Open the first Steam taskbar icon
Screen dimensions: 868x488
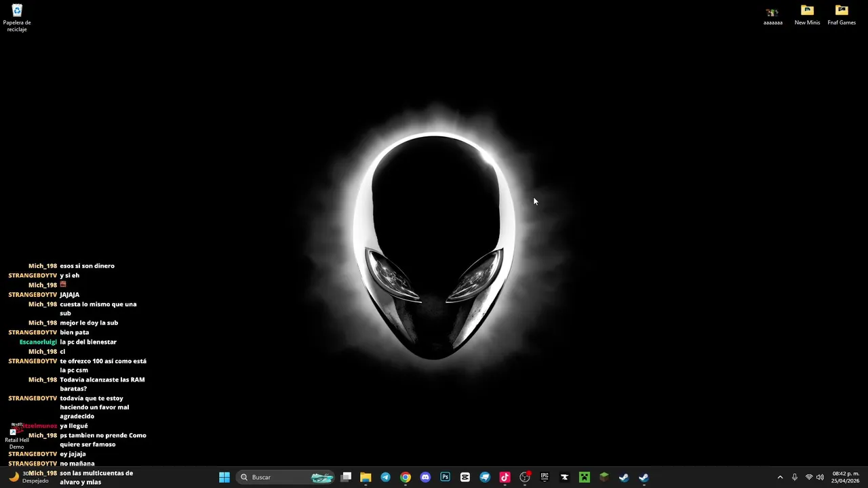tap(624, 477)
